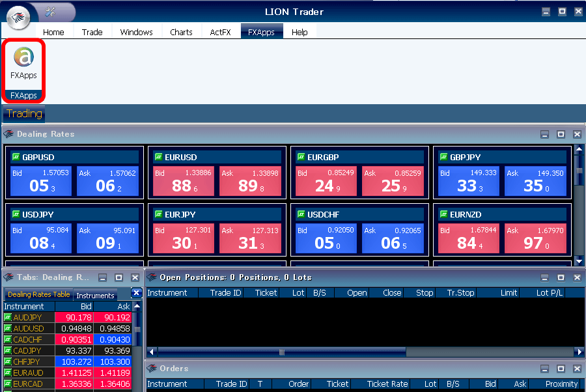Close the Dealing Rates Table tab panel

click(136, 293)
